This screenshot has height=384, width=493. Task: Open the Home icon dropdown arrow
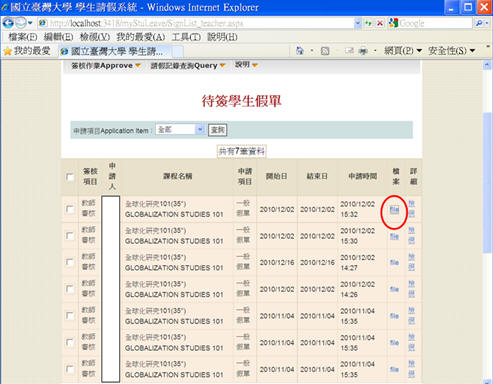312,51
